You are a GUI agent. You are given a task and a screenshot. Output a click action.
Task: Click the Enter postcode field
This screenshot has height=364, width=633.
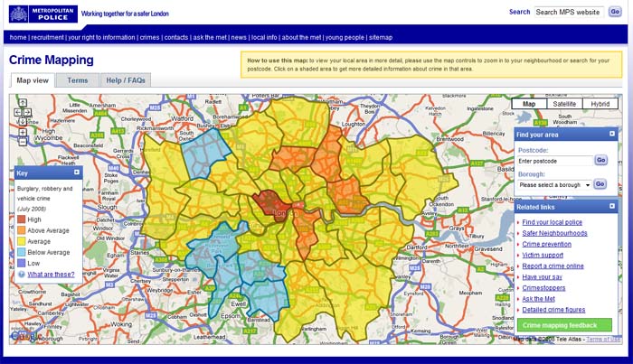(555, 161)
